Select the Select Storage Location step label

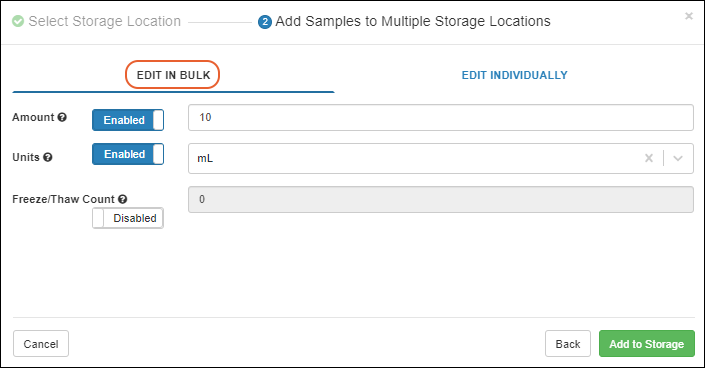[104, 21]
